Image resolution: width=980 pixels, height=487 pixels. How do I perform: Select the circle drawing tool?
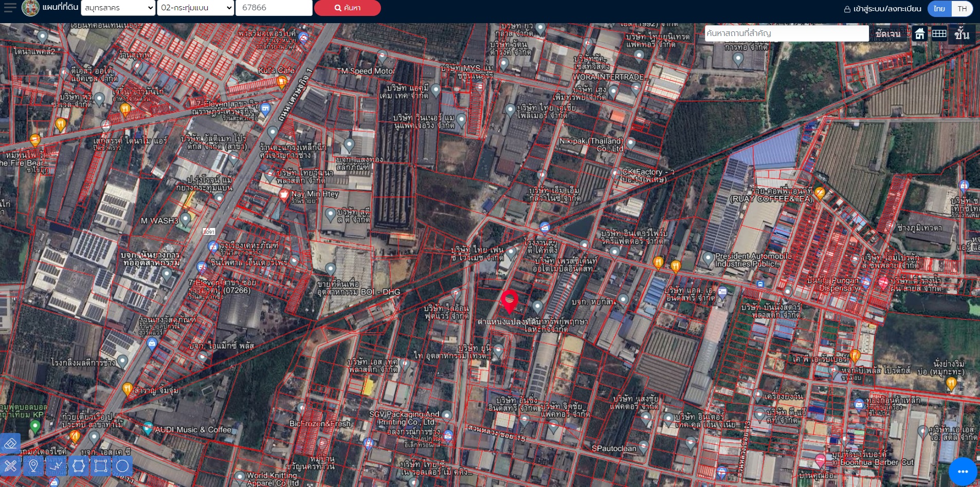pos(122,466)
